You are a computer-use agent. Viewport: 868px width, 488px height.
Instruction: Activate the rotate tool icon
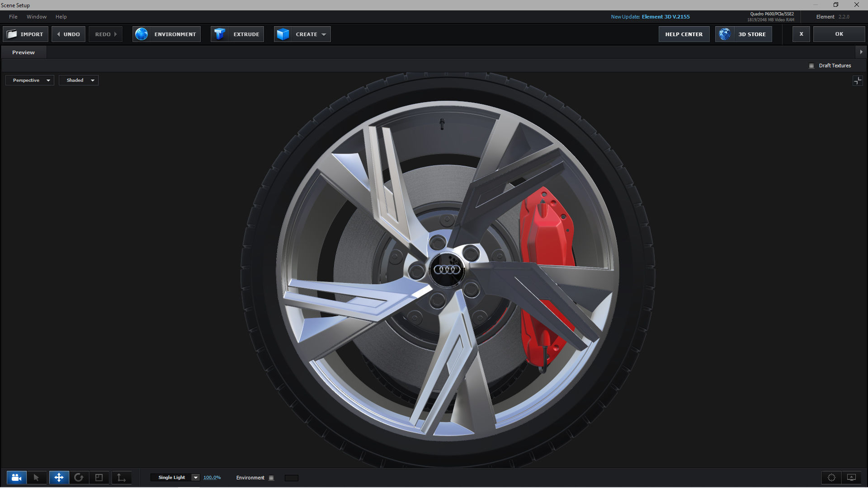[x=79, y=478]
